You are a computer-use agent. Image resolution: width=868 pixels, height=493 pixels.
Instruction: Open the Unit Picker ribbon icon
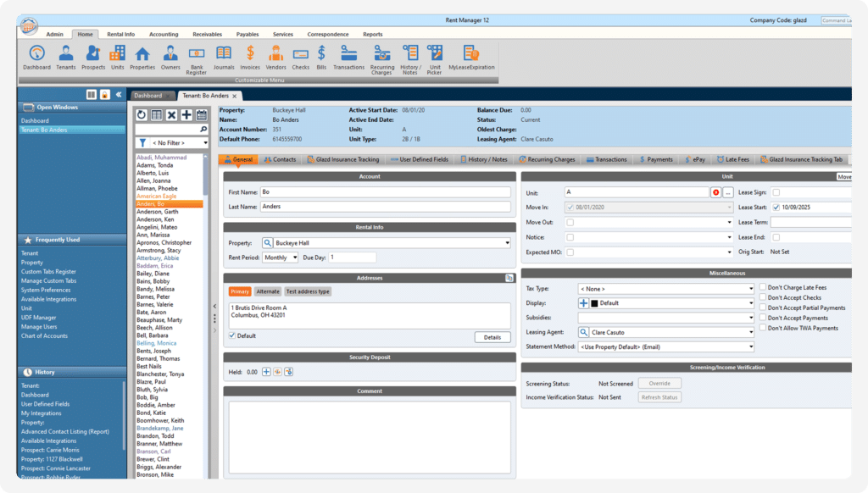[435, 60]
